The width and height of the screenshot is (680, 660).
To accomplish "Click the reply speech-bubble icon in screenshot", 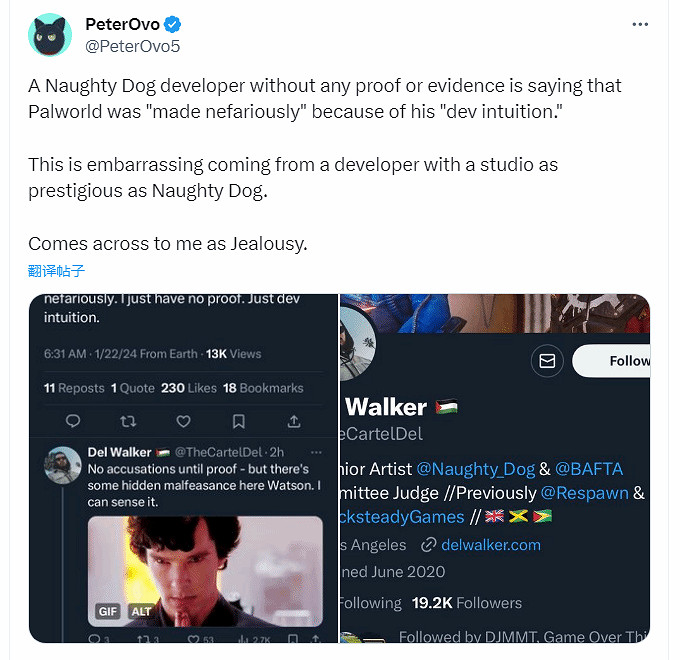I will [x=72, y=421].
